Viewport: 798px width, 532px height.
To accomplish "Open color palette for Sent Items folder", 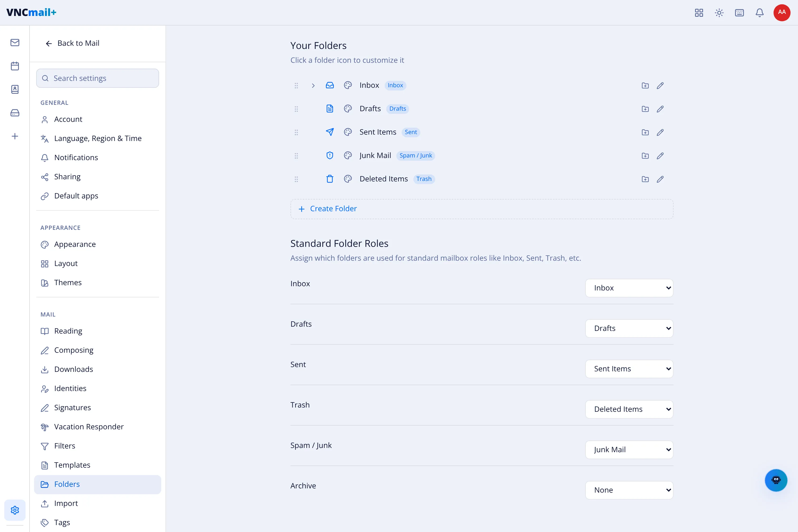I will click(348, 132).
